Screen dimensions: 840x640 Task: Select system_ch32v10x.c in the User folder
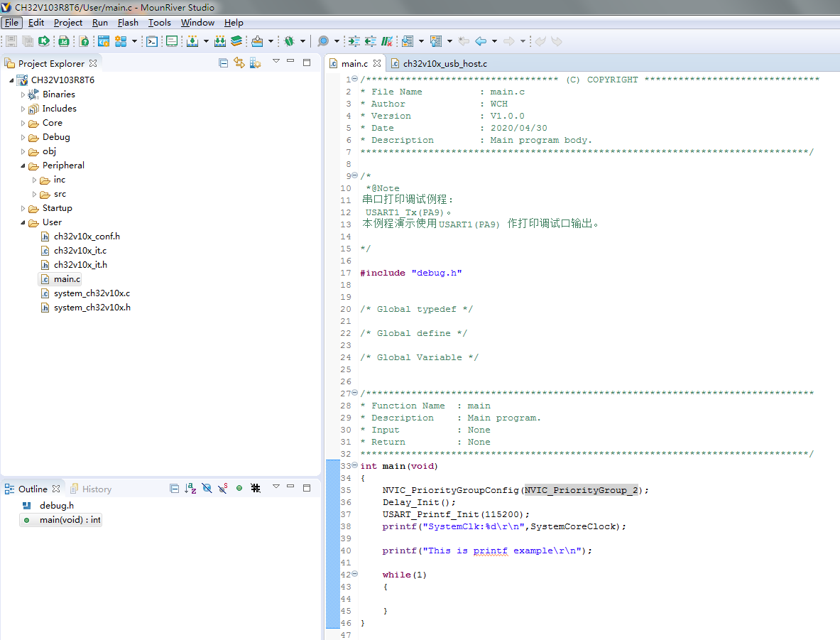[x=92, y=293]
